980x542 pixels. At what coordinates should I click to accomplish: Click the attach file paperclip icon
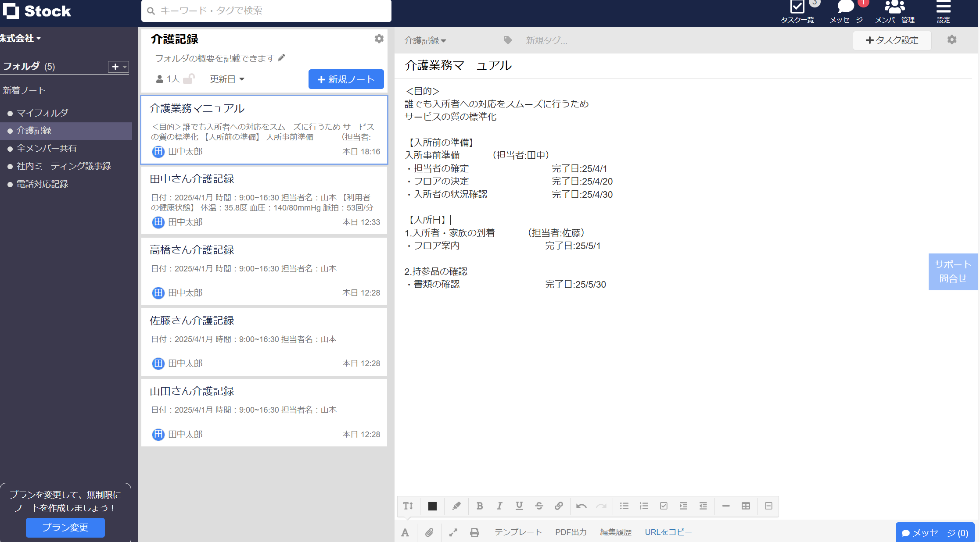click(x=429, y=532)
